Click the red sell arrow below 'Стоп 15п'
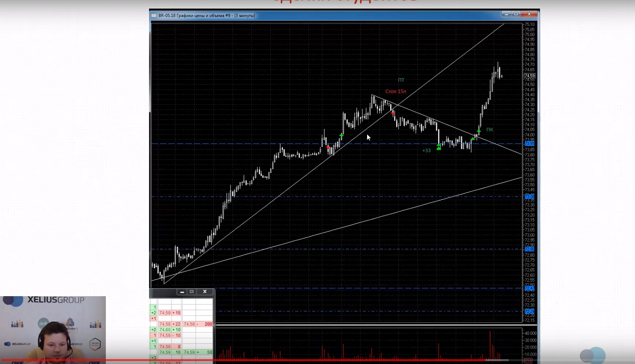635x364 pixels. click(x=393, y=113)
